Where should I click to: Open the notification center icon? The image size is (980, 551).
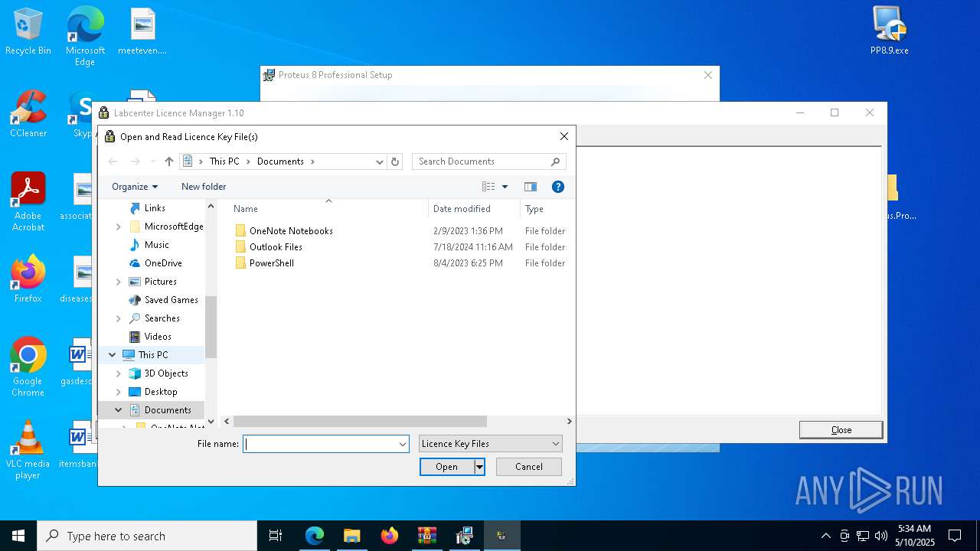tap(955, 536)
